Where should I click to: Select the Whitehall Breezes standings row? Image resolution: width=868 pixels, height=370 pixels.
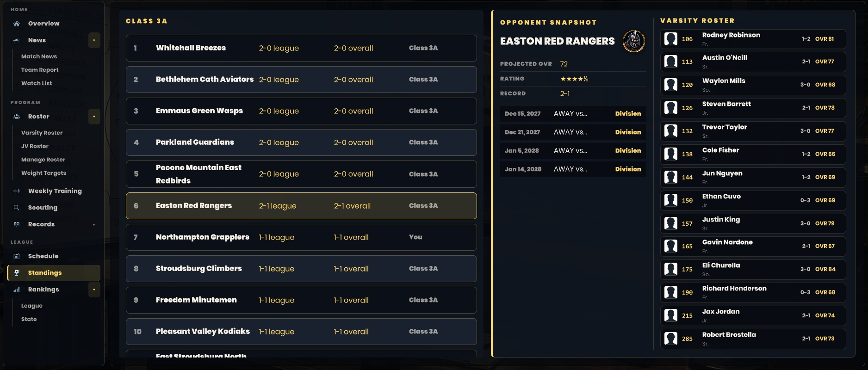(x=301, y=48)
